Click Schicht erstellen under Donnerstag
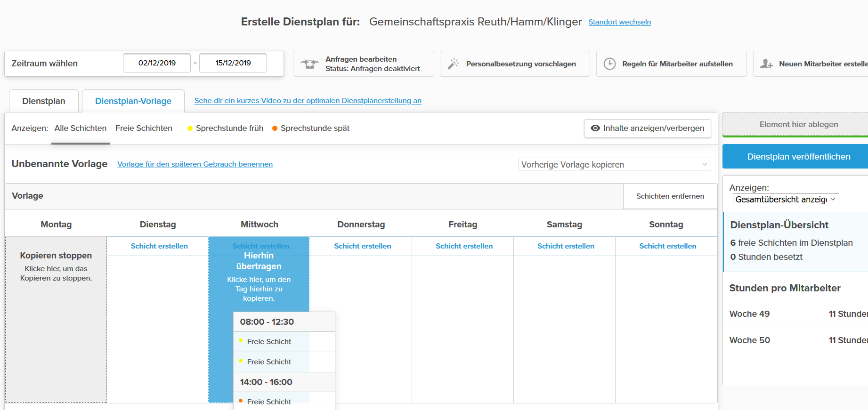This screenshot has height=410, width=868. tap(362, 246)
